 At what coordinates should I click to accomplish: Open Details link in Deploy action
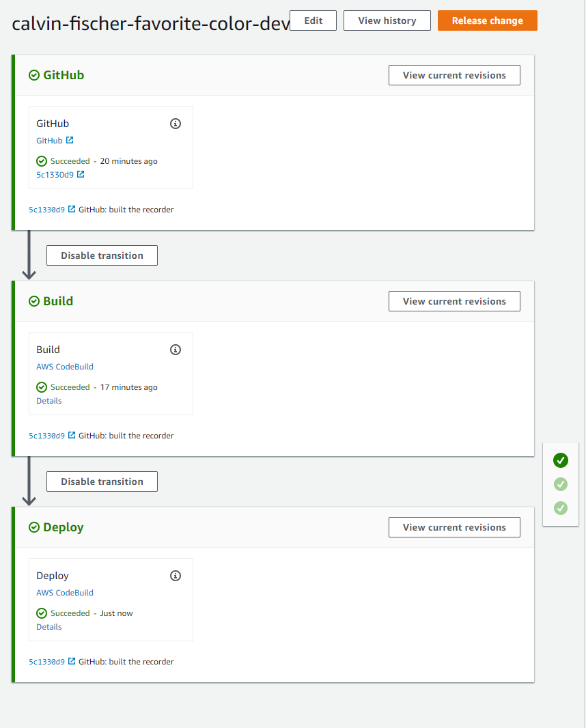coord(48,627)
